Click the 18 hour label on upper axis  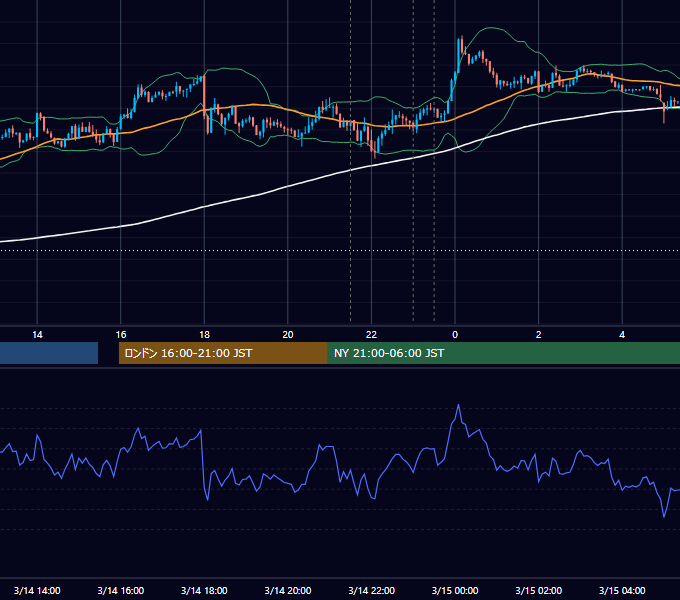click(204, 335)
